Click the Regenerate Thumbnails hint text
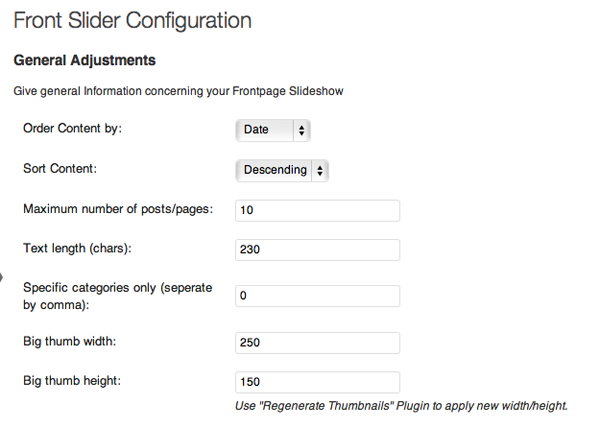The height and width of the screenshot is (428, 600). coord(401,406)
